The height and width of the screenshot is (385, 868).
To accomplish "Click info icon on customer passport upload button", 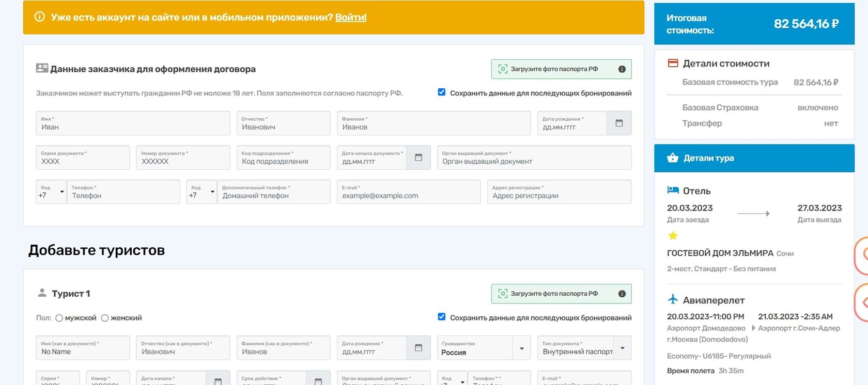I will (x=622, y=69).
